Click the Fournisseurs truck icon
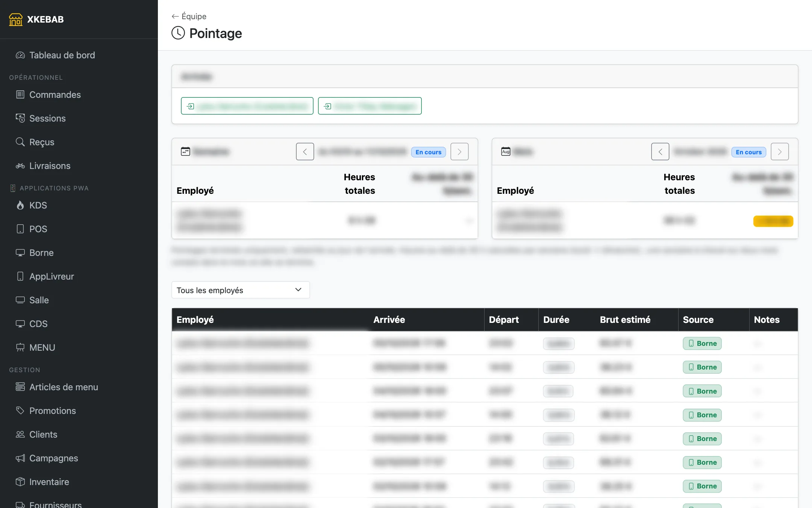 (x=20, y=505)
